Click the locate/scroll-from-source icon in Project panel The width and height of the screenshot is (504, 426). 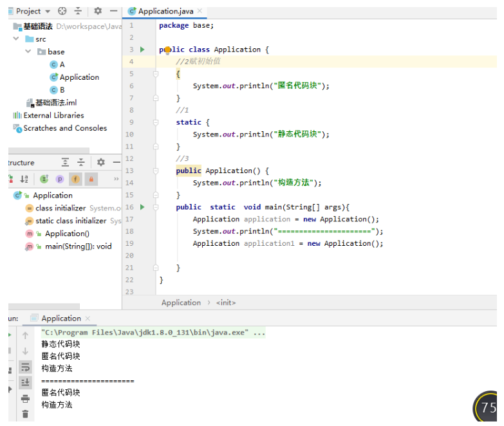[62, 11]
